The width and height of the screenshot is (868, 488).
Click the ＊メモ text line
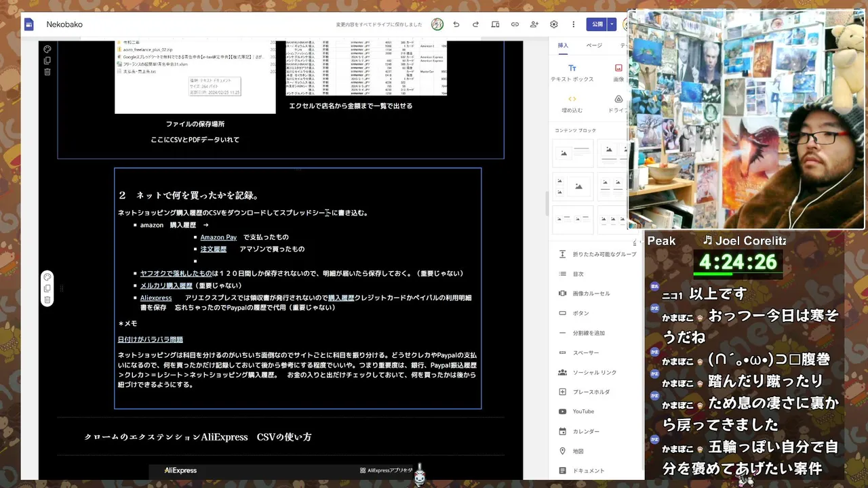click(127, 324)
